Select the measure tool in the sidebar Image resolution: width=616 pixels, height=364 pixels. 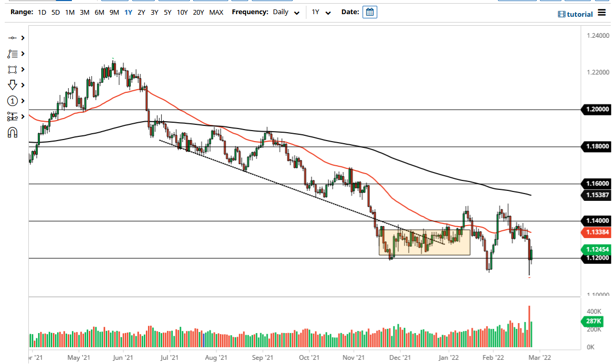(x=13, y=116)
